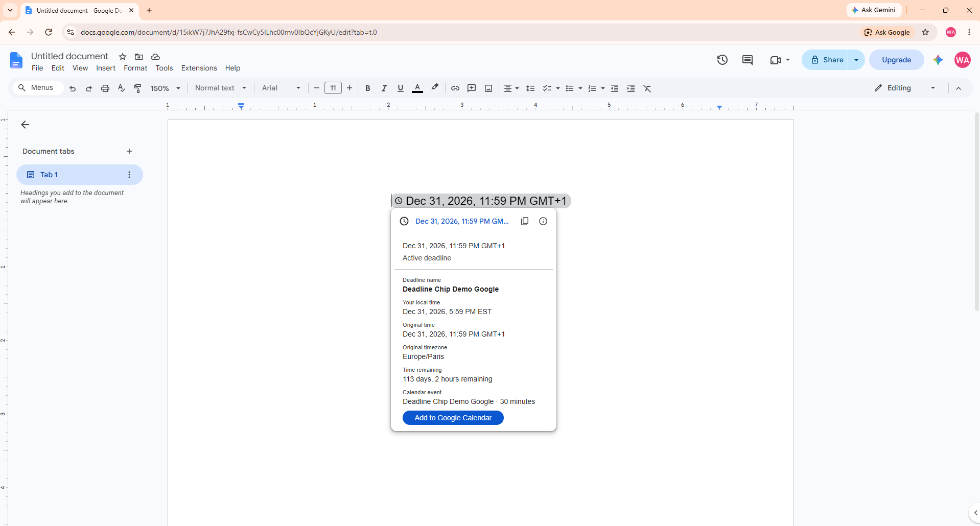Run spelling and grammar check icon
This screenshot has width=980, height=526.
[x=122, y=88]
